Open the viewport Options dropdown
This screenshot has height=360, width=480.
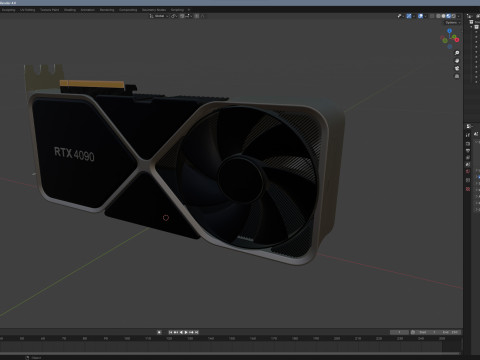point(453,23)
